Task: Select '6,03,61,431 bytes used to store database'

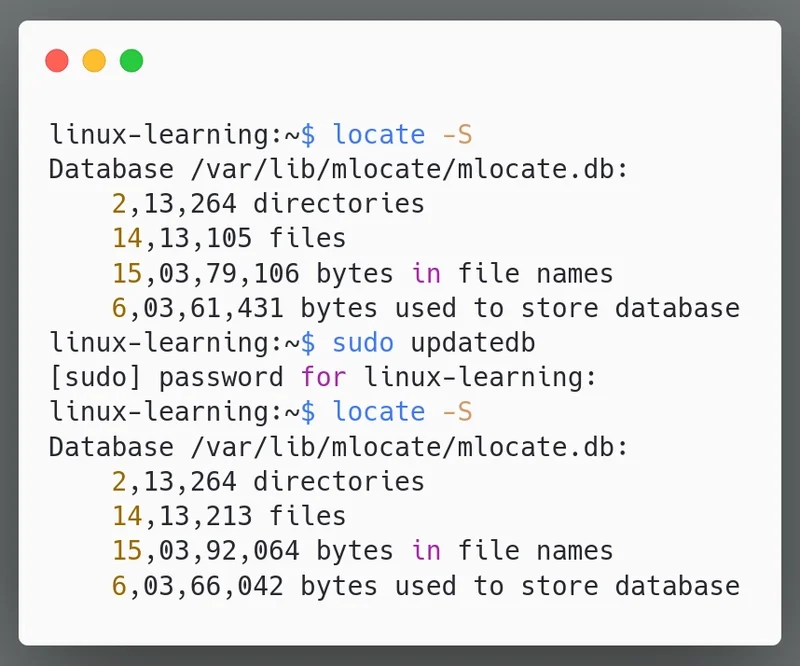Action: 426,308
